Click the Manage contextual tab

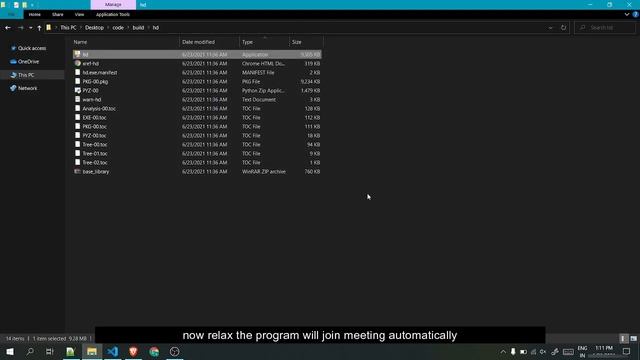[x=113, y=4]
